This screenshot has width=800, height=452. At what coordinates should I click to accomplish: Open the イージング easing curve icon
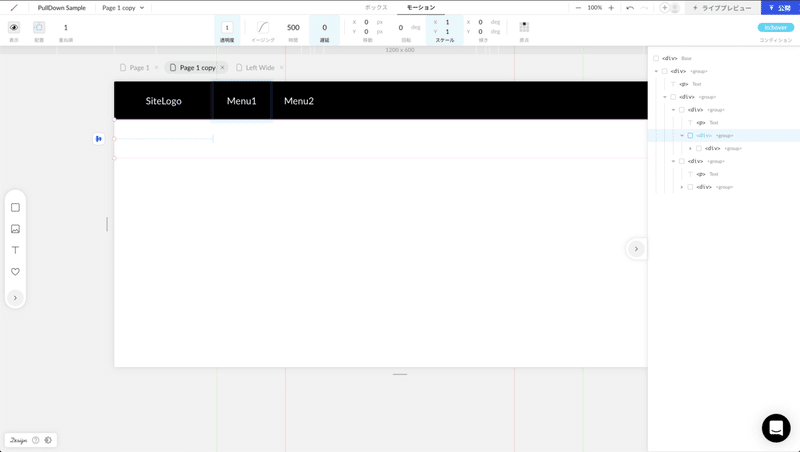(263, 28)
